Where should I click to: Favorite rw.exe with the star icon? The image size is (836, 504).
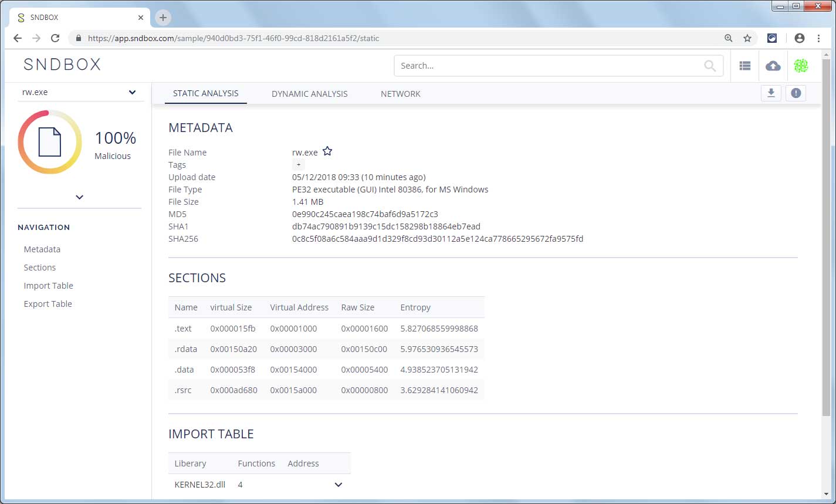(327, 151)
